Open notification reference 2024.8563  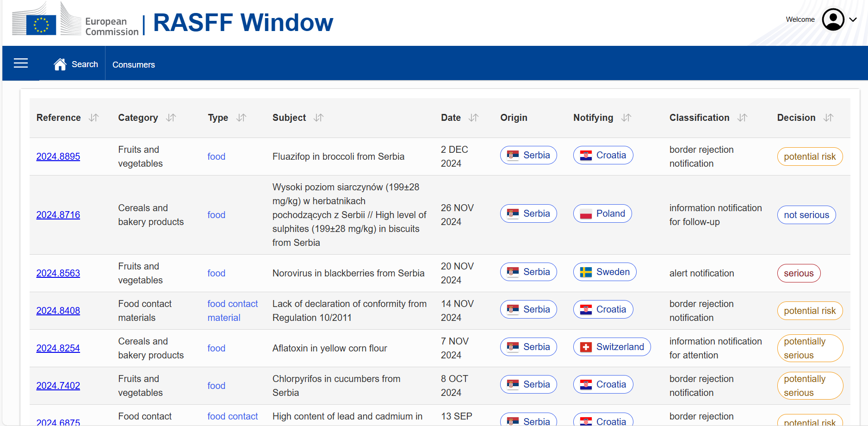[x=58, y=273]
